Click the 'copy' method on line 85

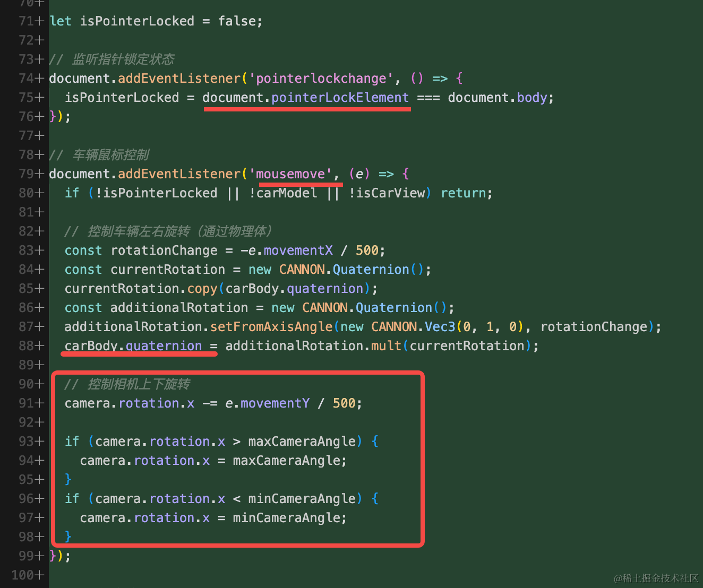coord(202,289)
